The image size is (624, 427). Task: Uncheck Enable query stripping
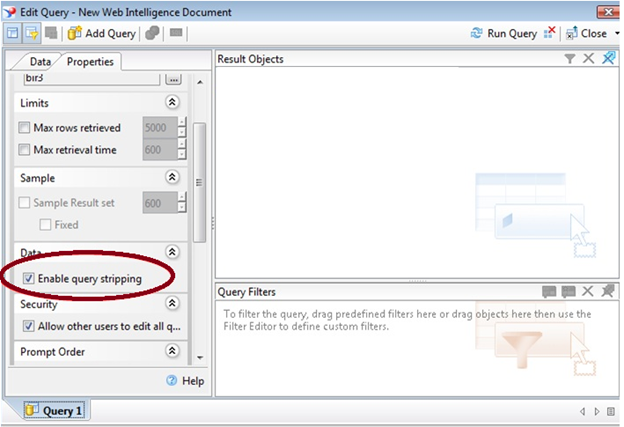[x=28, y=278]
